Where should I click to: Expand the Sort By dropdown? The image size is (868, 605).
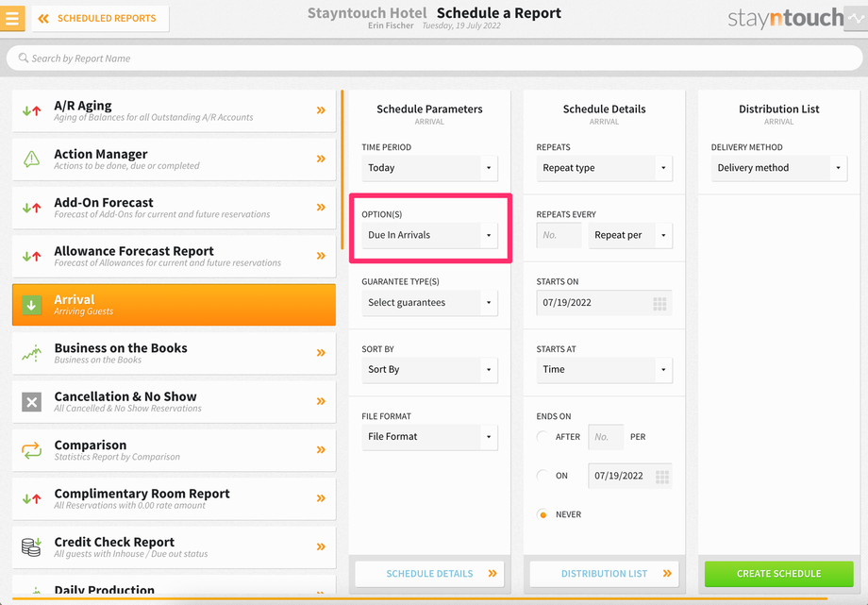pyautogui.click(x=429, y=370)
